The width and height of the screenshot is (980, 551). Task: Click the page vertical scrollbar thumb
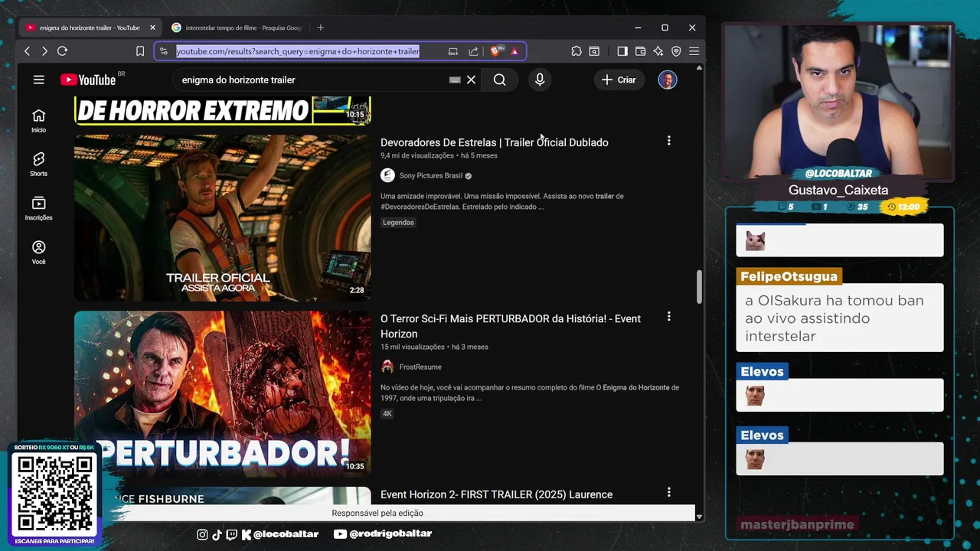coord(698,286)
